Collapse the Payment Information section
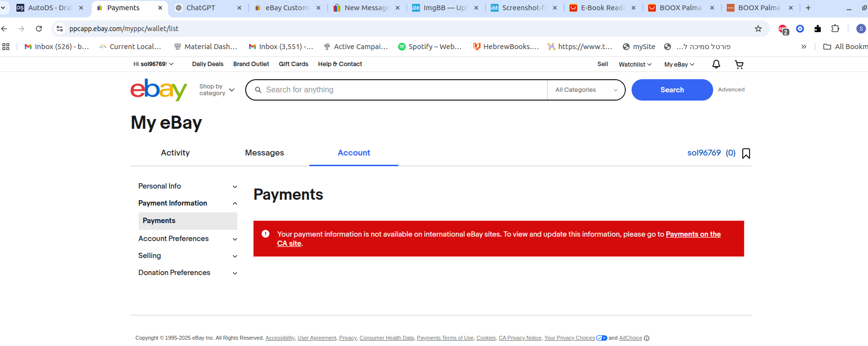Image resolution: width=868 pixels, height=346 pixels. [188, 203]
